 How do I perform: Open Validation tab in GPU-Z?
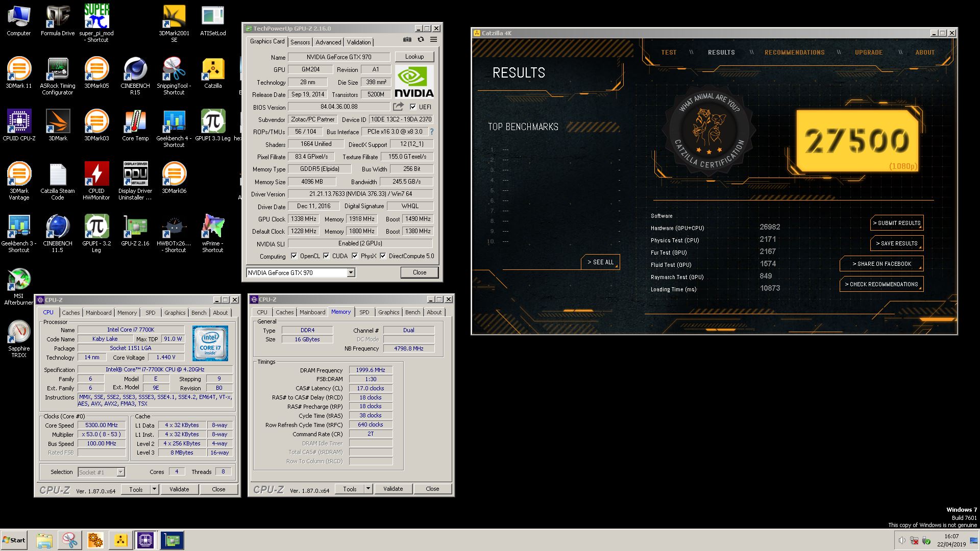click(359, 42)
